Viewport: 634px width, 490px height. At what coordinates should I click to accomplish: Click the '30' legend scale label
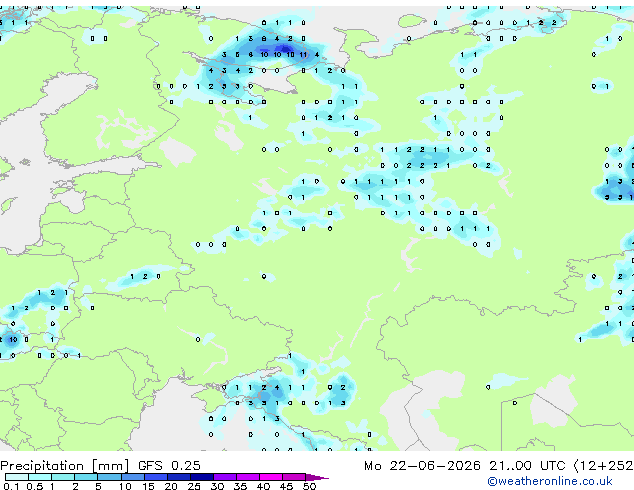tap(217, 486)
